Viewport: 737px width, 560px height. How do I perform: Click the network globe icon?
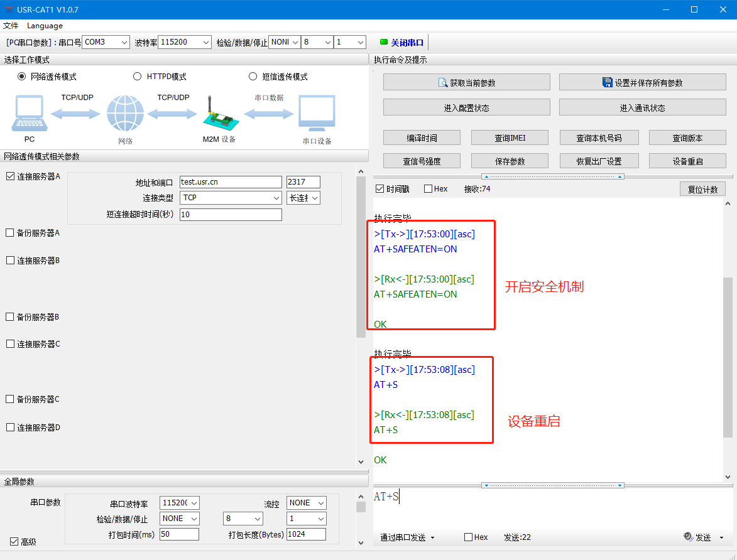(125, 114)
